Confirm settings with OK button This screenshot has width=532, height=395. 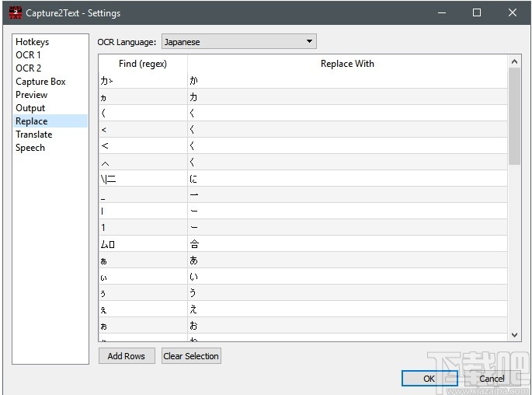(x=429, y=379)
